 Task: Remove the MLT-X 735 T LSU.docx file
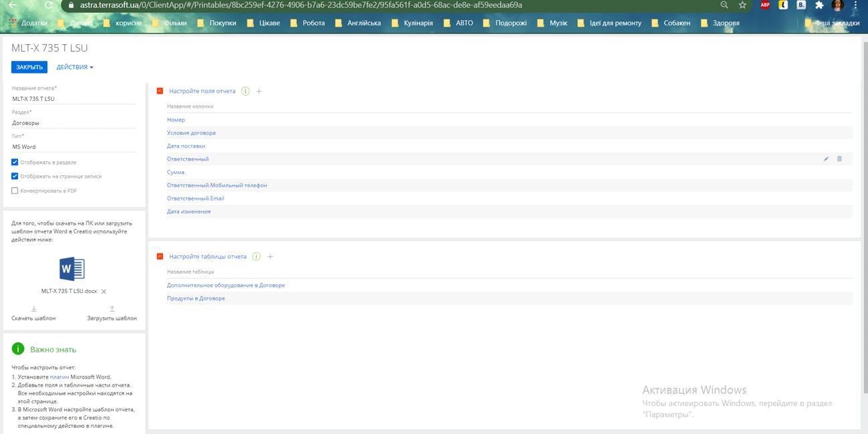click(x=104, y=292)
